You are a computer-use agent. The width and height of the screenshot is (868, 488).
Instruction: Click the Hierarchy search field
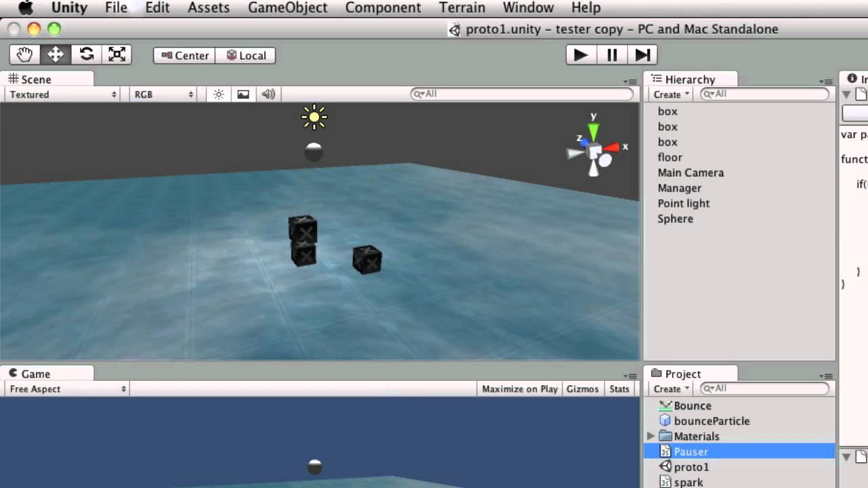pyautogui.click(x=764, y=94)
